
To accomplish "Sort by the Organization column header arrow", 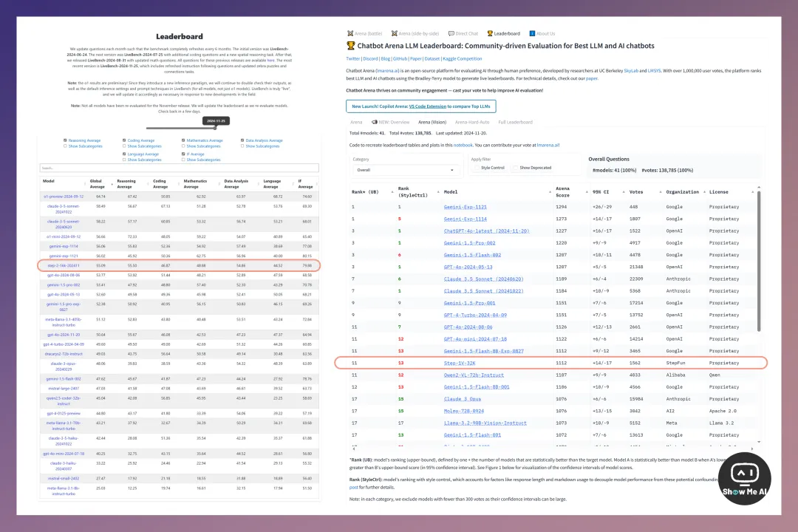I will pyautogui.click(x=704, y=192).
